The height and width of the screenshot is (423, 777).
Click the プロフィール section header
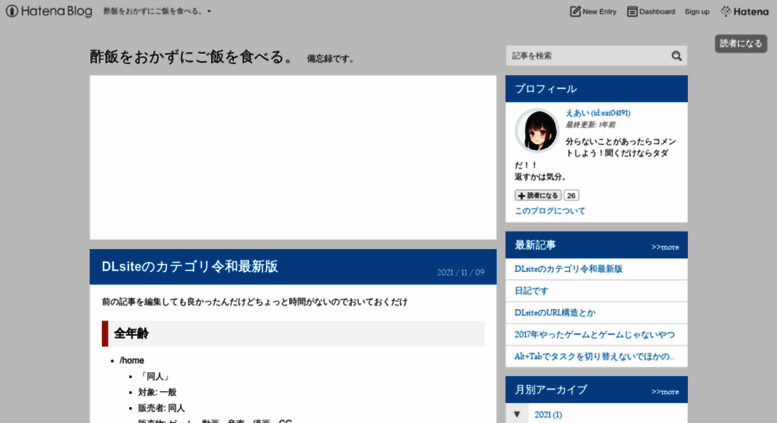pos(596,89)
